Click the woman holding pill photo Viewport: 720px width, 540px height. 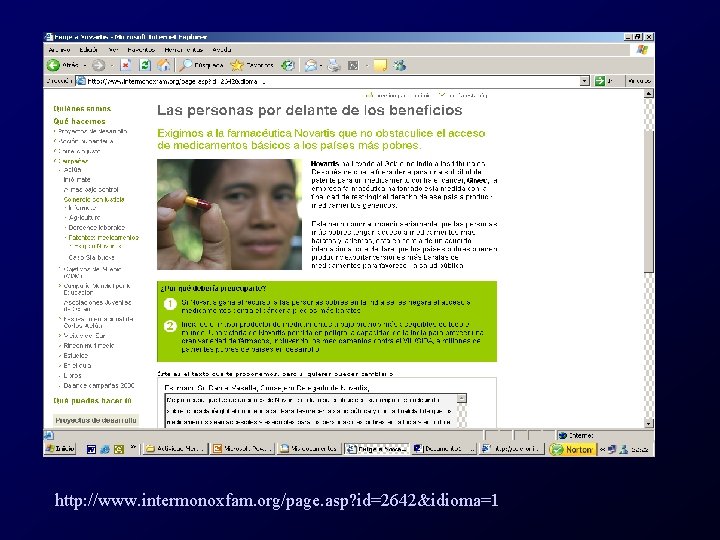pyautogui.click(x=230, y=214)
